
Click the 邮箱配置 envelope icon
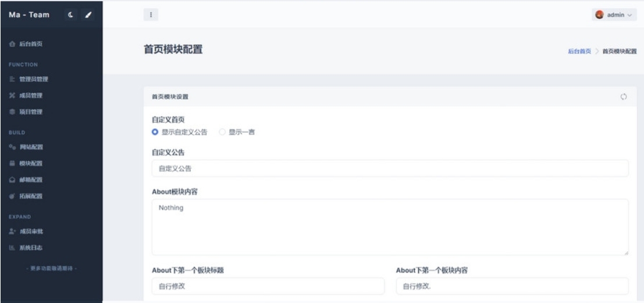click(x=12, y=179)
